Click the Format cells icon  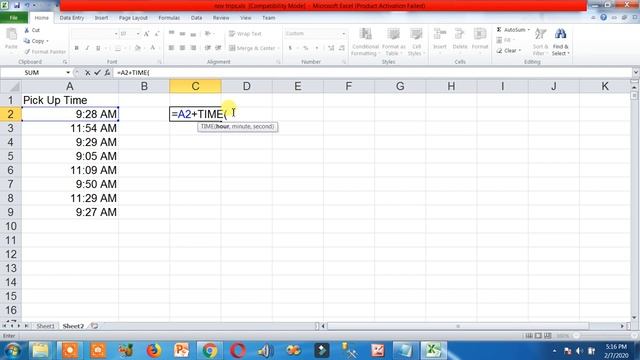480,34
